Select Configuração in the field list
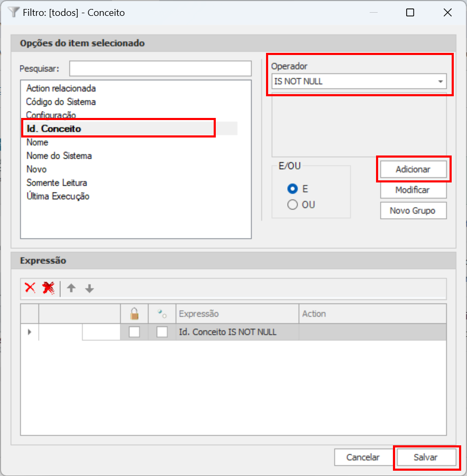 pyautogui.click(x=51, y=115)
